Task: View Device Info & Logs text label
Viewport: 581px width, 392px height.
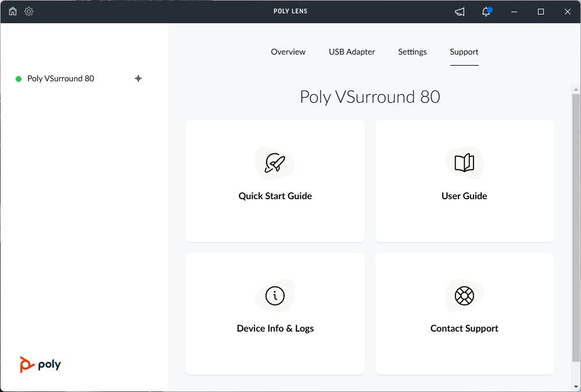Action: pos(275,329)
